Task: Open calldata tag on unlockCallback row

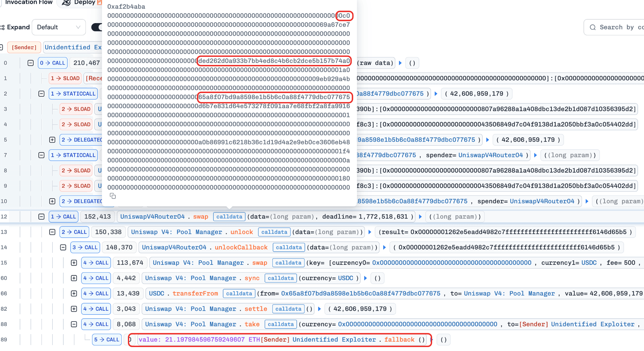Action: (289, 247)
